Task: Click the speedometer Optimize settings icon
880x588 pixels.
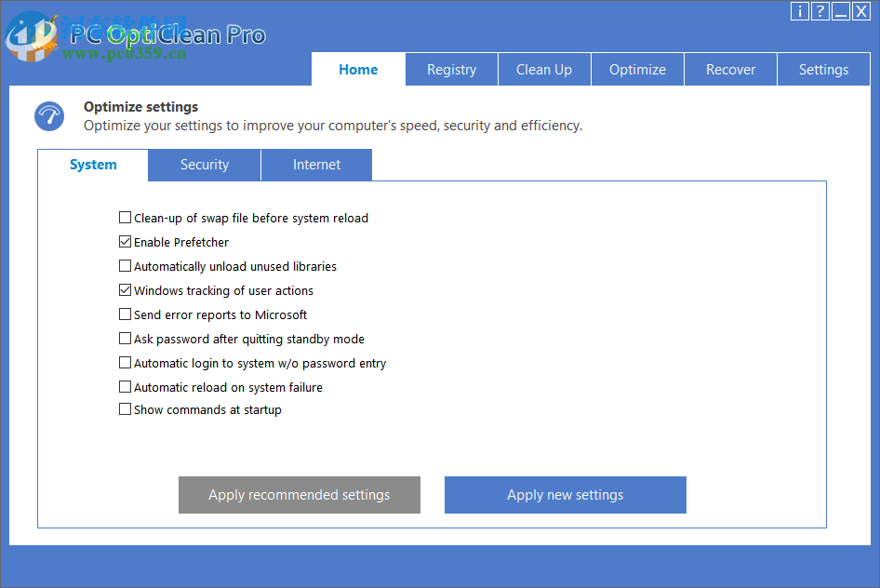Action: pyautogui.click(x=48, y=115)
